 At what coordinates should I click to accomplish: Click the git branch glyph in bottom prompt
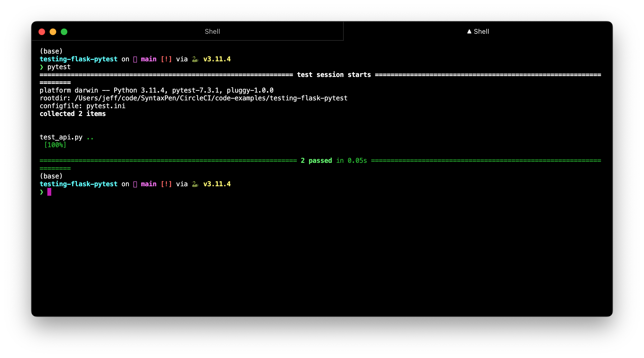pyautogui.click(x=135, y=184)
